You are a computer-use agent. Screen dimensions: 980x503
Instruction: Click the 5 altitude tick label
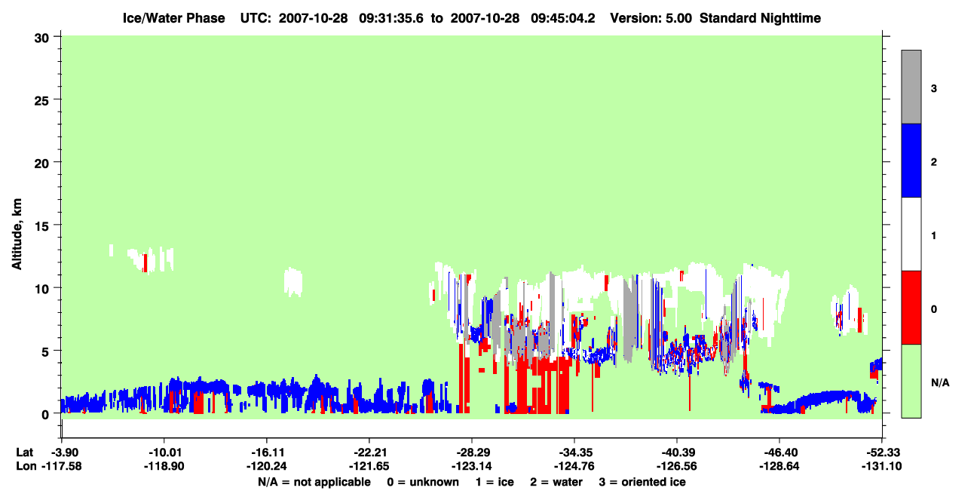click(x=46, y=351)
